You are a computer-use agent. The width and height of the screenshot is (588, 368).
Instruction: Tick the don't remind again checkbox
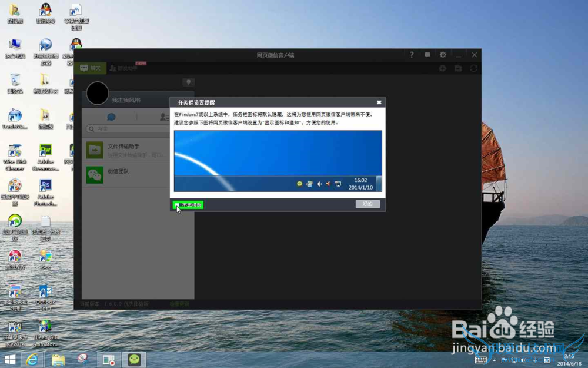177,205
